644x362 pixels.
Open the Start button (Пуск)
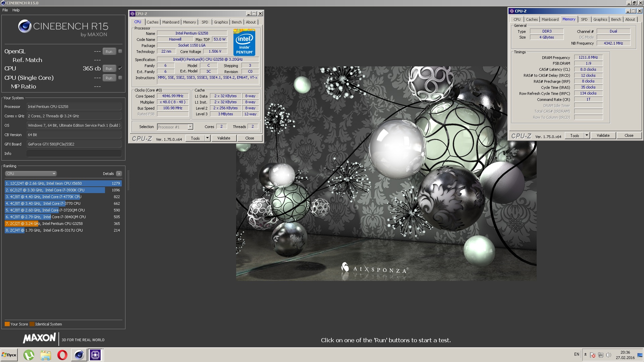tap(9, 355)
